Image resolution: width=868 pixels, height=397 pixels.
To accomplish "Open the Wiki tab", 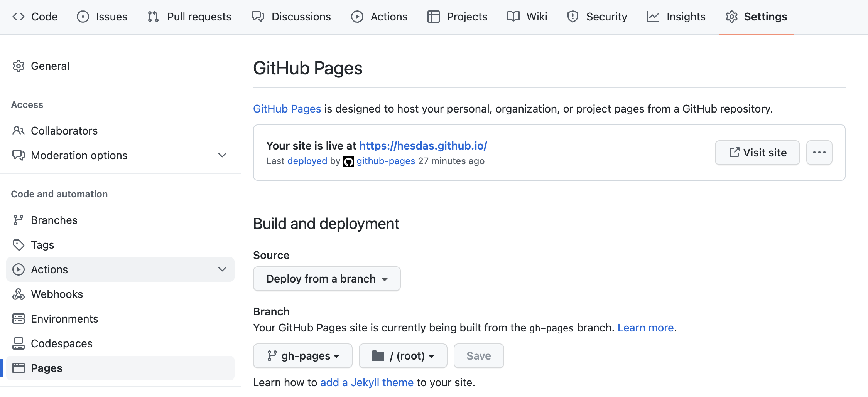I will tap(527, 17).
